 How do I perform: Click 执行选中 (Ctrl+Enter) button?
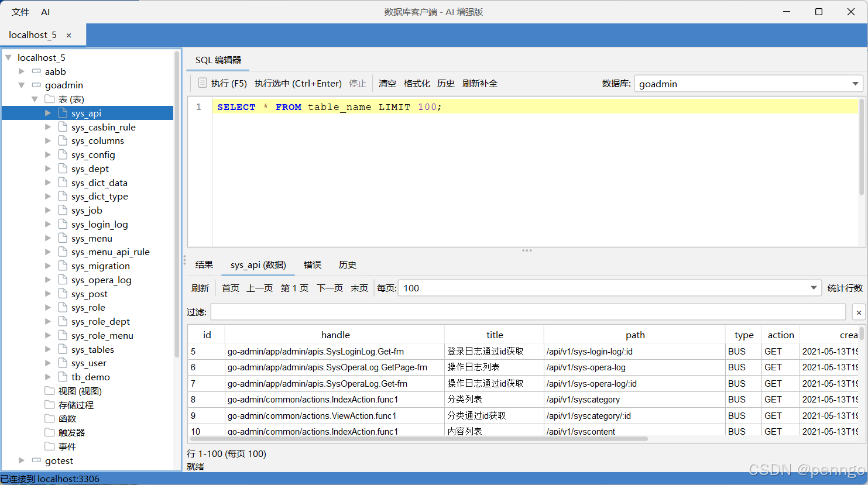pos(298,83)
